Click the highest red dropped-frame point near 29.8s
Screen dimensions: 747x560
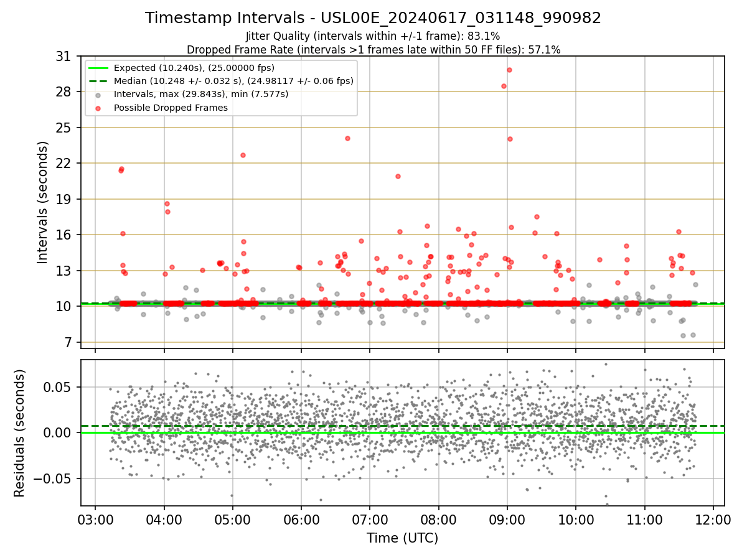pyautogui.click(x=509, y=70)
